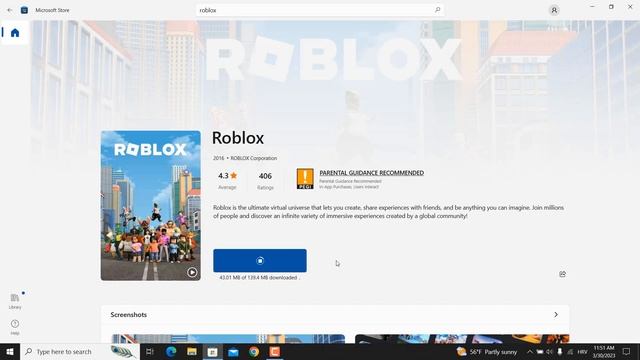Open the notification center icon
This screenshot has height=360, width=640.
(x=626, y=351)
